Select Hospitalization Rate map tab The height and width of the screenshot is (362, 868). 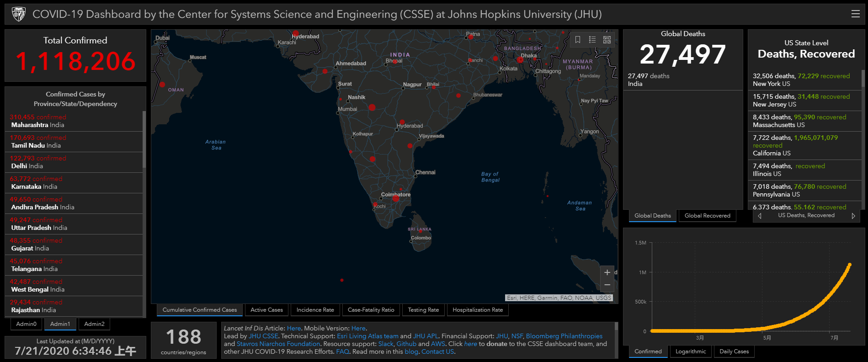[478, 310]
